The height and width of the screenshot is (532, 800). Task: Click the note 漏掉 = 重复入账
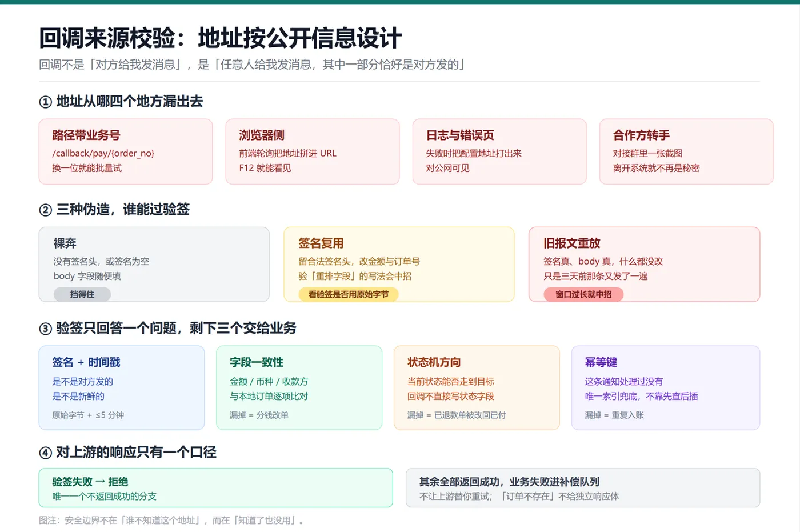[x=614, y=415]
